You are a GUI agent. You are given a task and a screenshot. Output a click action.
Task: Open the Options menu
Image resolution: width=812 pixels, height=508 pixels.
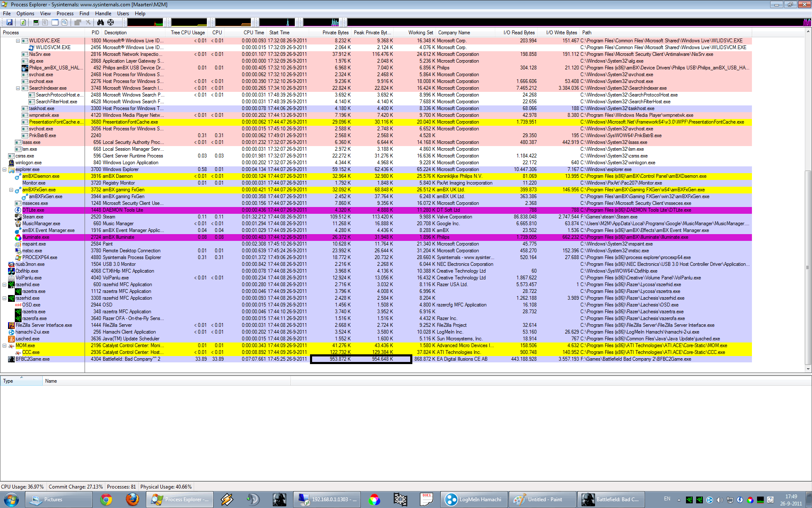[25, 14]
